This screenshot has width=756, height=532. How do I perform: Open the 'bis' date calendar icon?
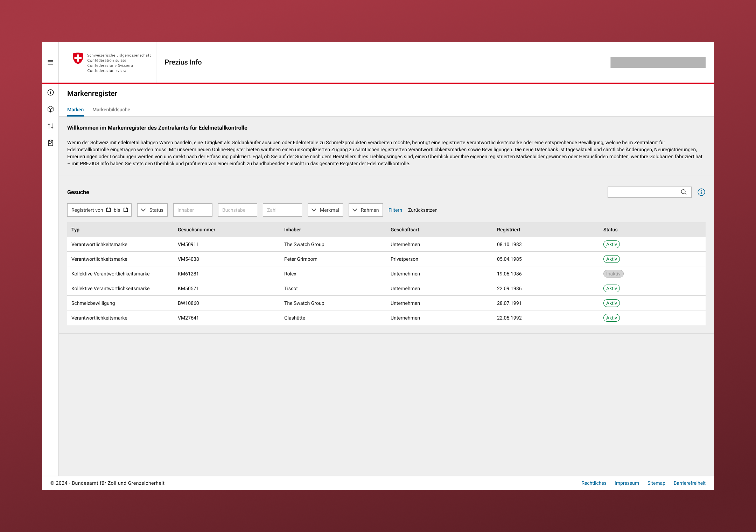coord(126,210)
